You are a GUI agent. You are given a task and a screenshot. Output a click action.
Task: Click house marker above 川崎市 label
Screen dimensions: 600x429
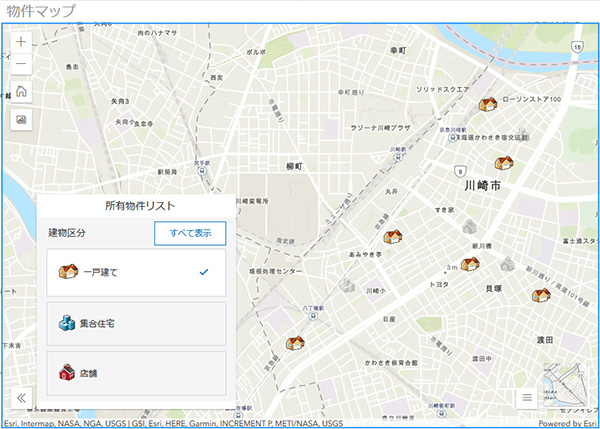click(x=504, y=163)
